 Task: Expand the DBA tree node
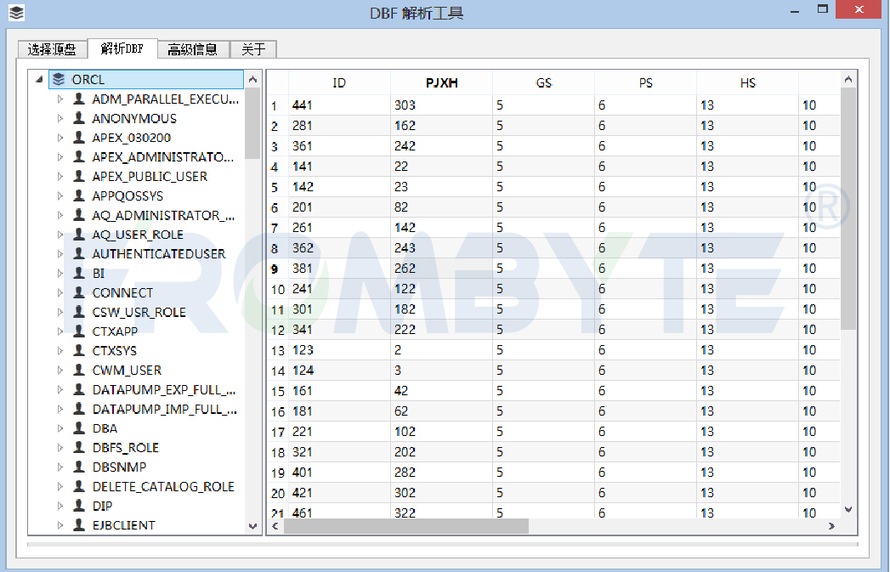point(60,428)
